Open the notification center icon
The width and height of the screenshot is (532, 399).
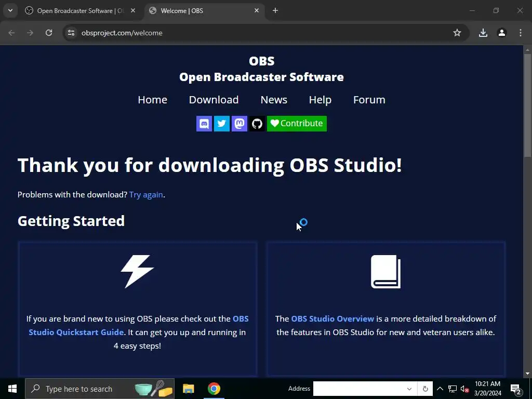pos(516,389)
